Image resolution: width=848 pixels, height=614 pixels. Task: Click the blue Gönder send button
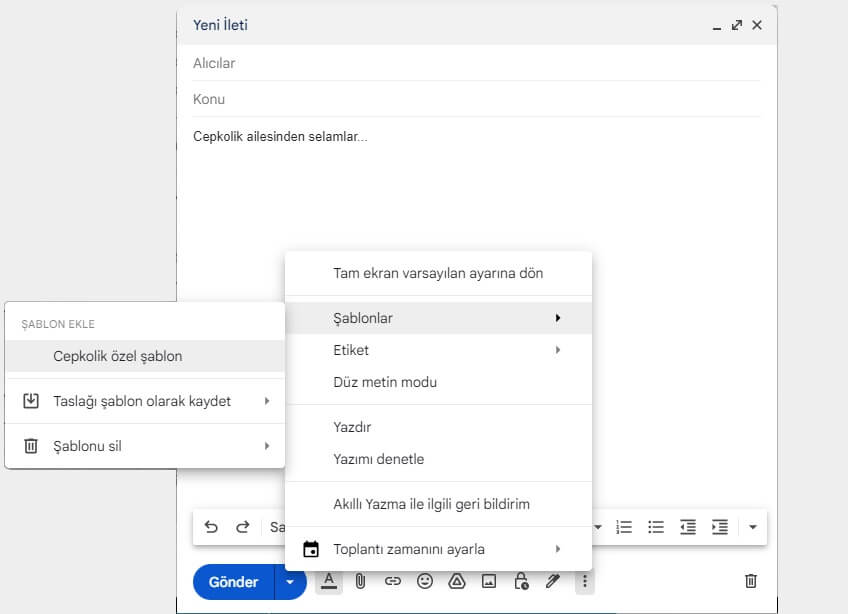[x=233, y=581]
